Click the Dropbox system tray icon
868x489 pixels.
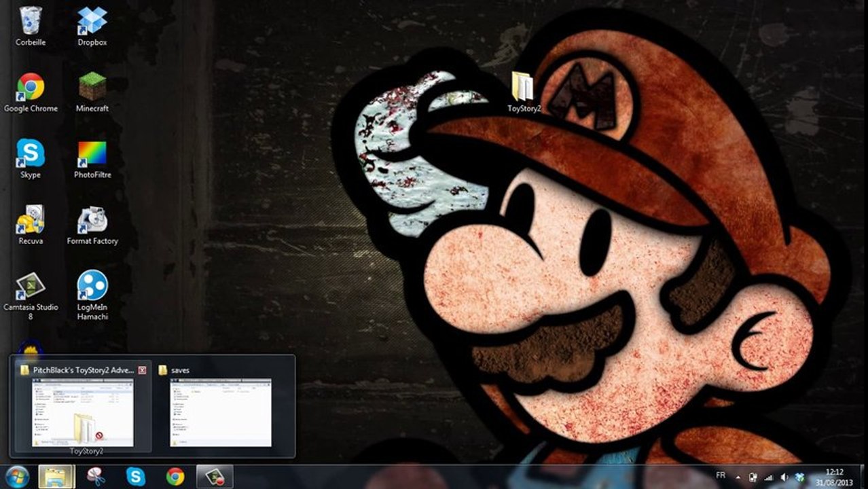[800, 477]
